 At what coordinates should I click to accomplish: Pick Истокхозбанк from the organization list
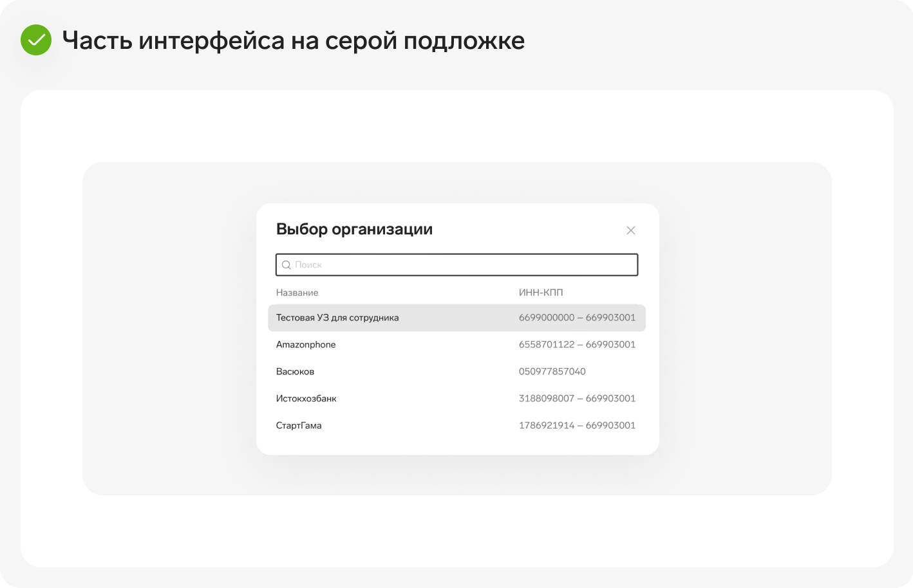click(456, 399)
